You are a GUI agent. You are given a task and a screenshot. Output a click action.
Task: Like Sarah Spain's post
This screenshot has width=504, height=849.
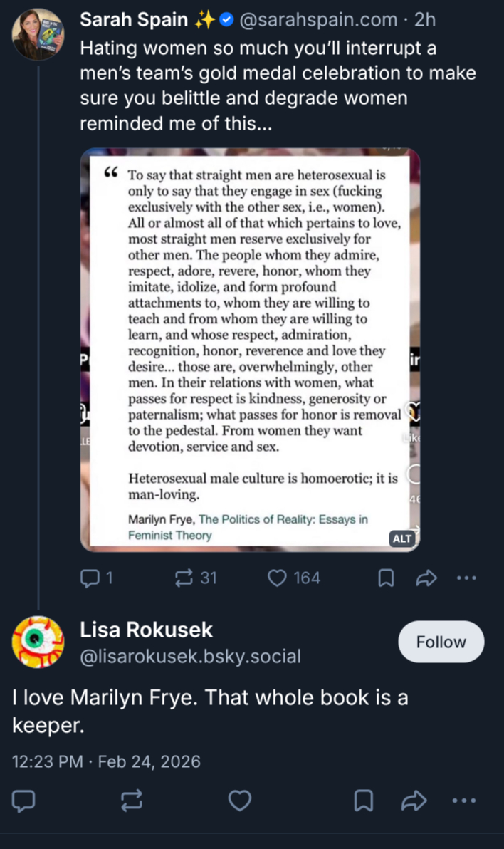278,578
